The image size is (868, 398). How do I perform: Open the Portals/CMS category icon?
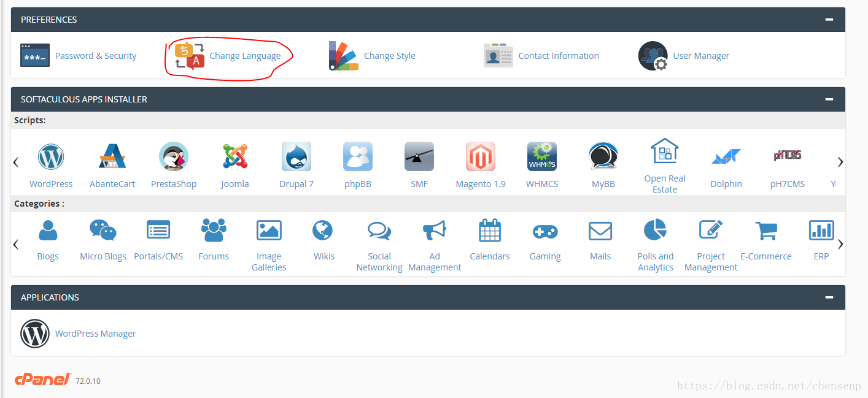(x=158, y=231)
